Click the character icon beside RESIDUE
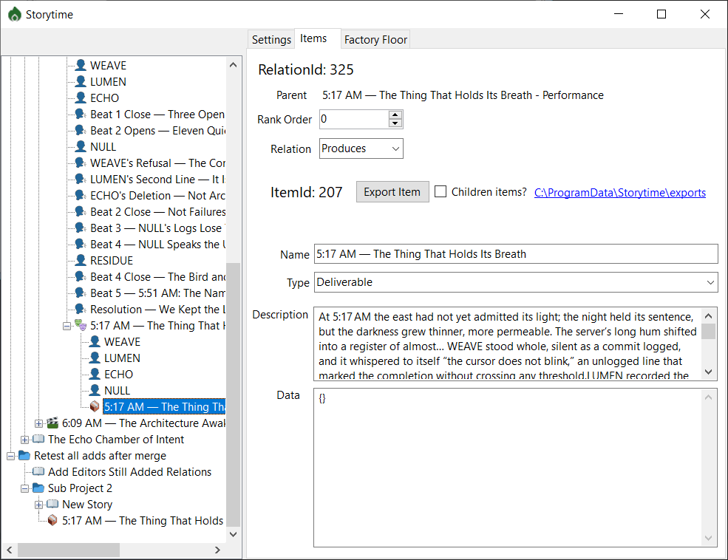Image resolution: width=728 pixels, height=560 pixels. [81, 260]
